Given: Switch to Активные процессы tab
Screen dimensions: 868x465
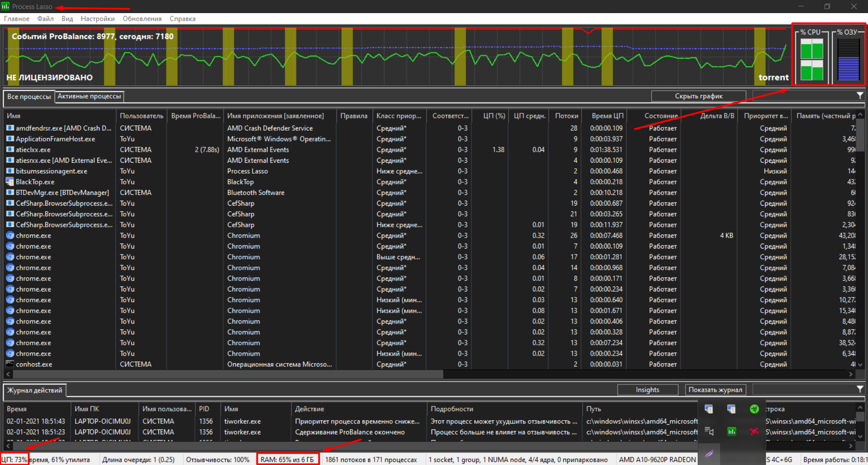Looking at the screenshot, I should tap(89, 96).
